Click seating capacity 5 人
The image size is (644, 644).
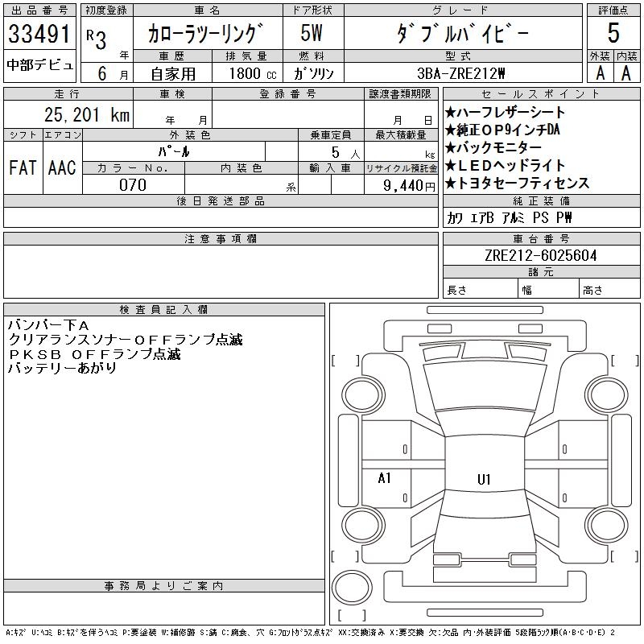coord(346,152)
